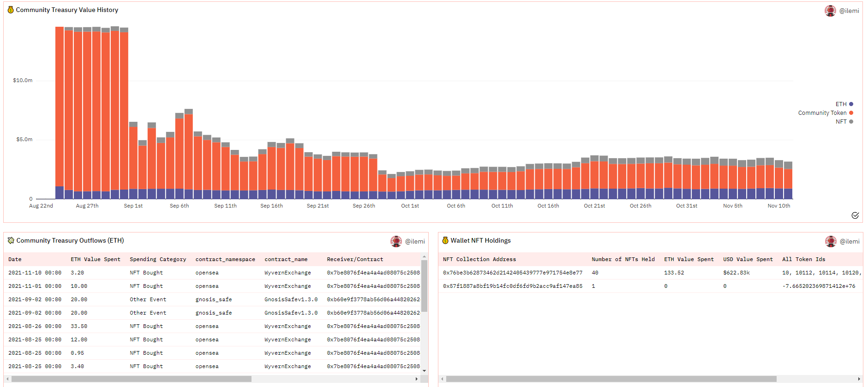This screenshot has width=868, height=387.
Task: Sort by the Receiver/Contract column header
Action: point(355,259)
